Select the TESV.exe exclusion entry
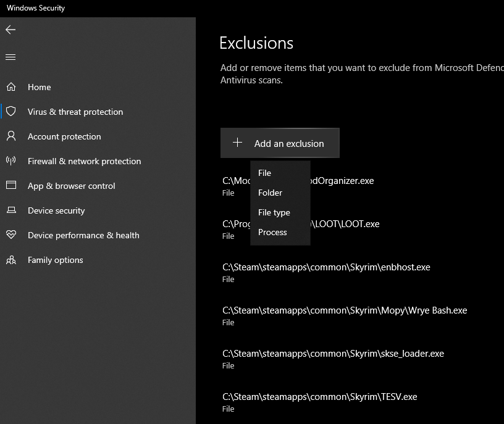Screen dimensions: 504x424 [x=320, y=402]
